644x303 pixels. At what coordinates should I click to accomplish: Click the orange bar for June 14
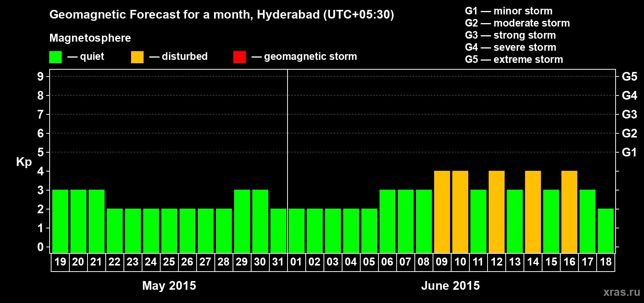[533, 212]
